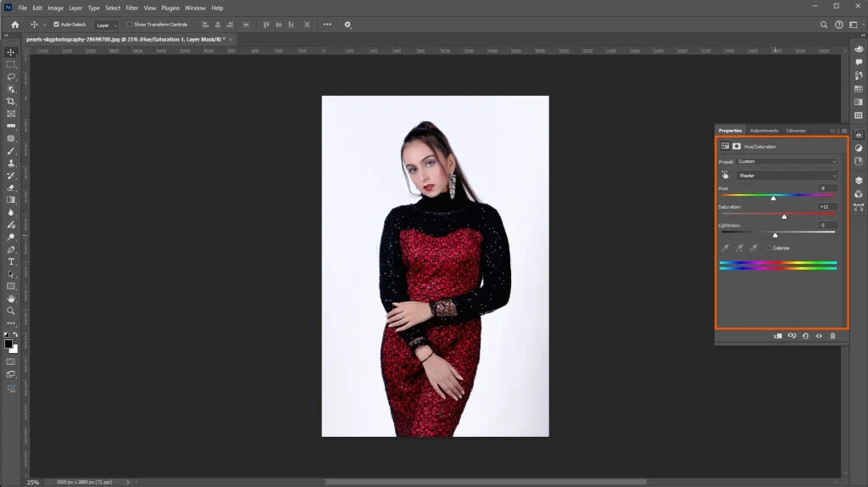Image resolution: width=868 pixels, height=487 pixels.
Task: Select the Rectangular Marquee tool
Action: [11, 64]
